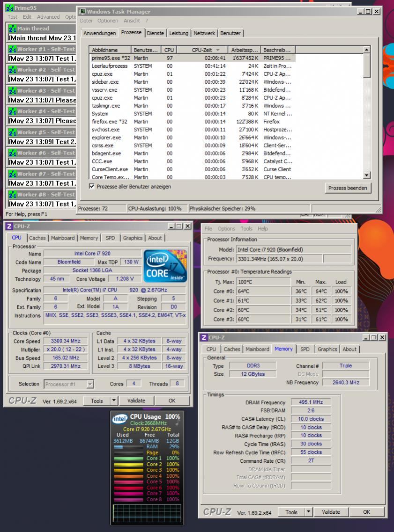Click OK in CPU-Z Memory window
This screenshot has width=394, height=532.
pos(366,512)
